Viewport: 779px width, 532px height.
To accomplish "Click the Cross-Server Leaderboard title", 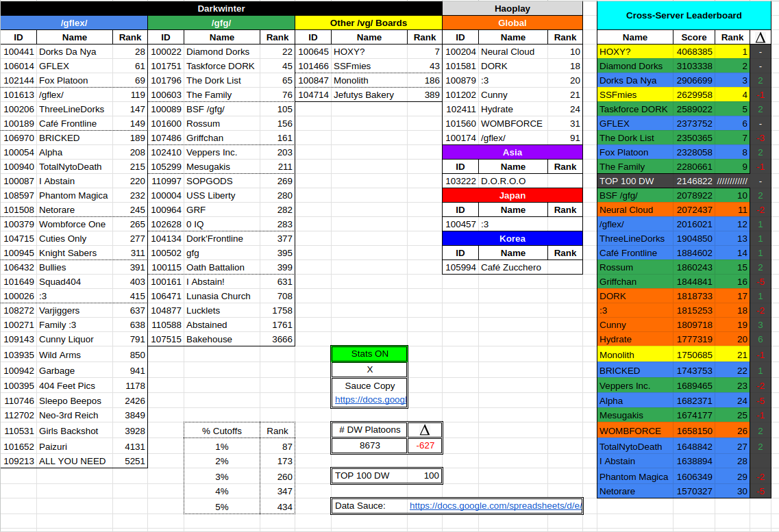I will point(684,15).
